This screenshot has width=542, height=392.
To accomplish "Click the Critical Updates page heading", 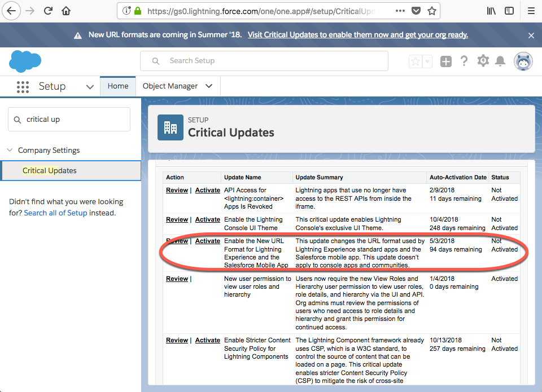I will click(231, 133).
